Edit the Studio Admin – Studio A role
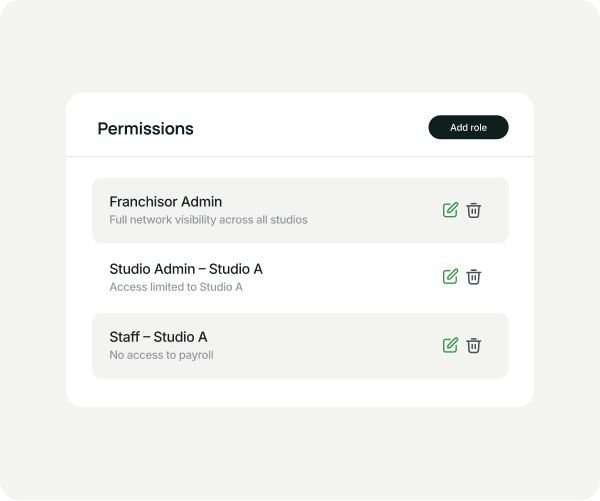 click(450, 277)
